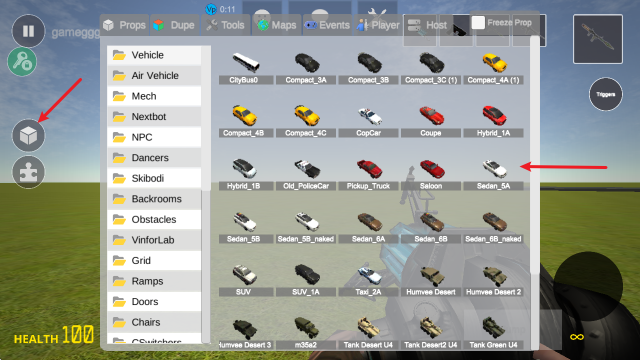The image size is (640, 360).
Task: Select the Hybrid_1B car
Action: tap(246, 174)
